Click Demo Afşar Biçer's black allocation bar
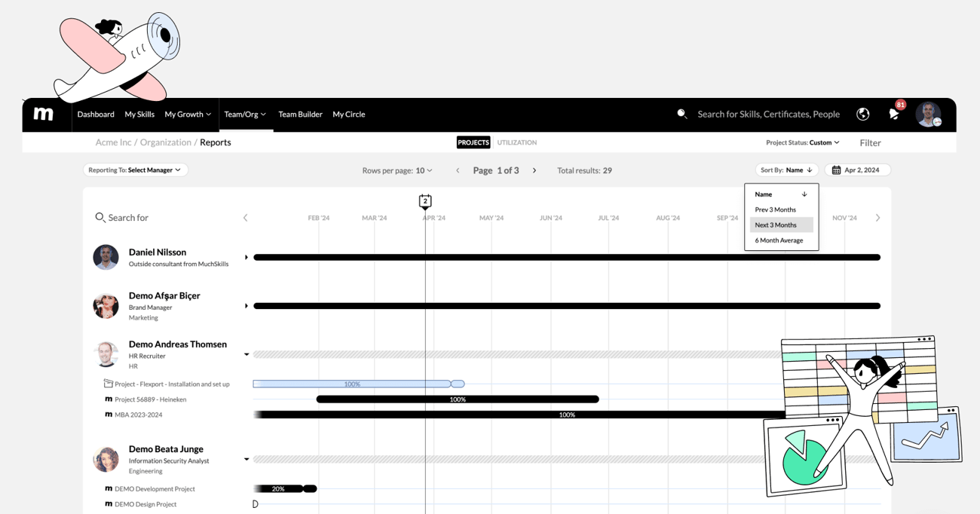The image size is (980, 514). tap(567, 306)
